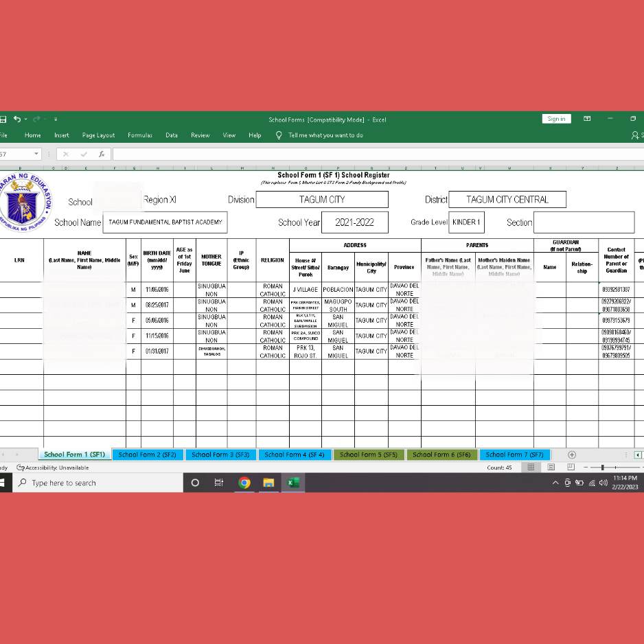Select birth date cell 01/31/2017

(x=157, y=352)
